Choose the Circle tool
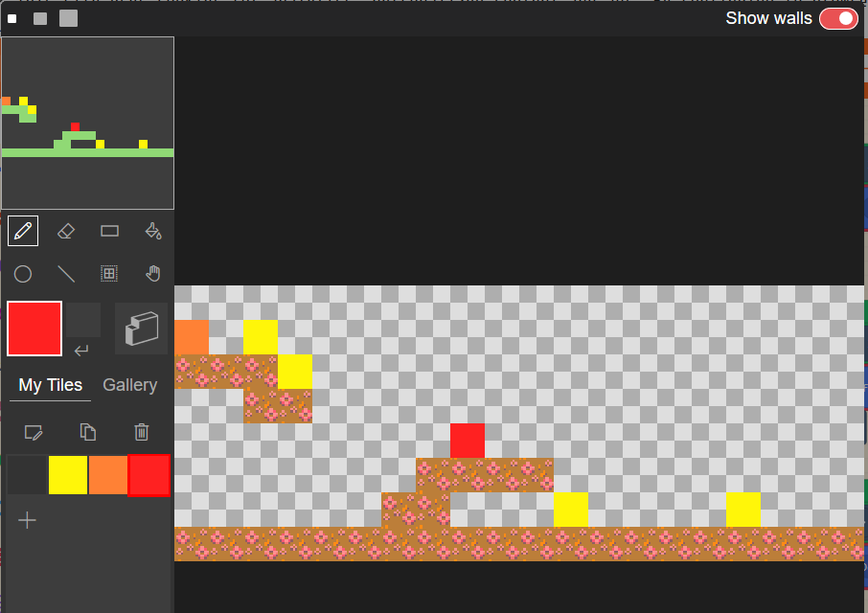868x613 pixels. [22, 273]
